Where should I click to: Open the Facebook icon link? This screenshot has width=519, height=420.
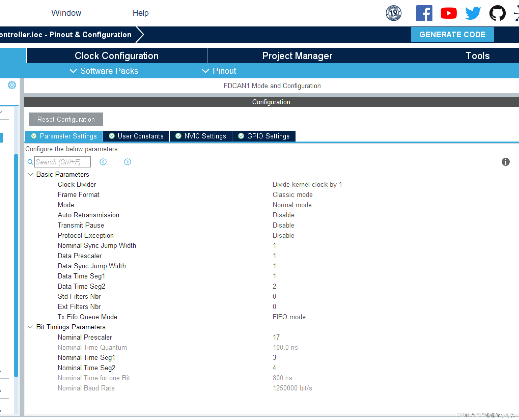pos(424,13)
